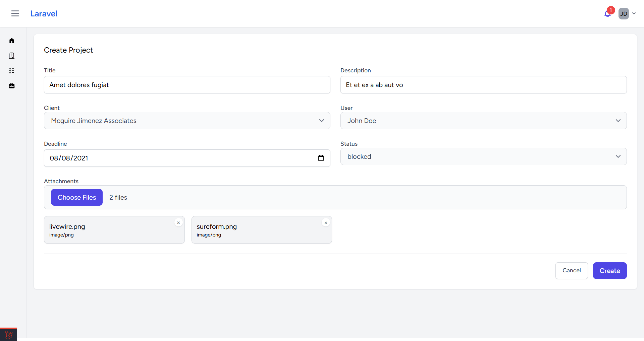Click the livewire.png file name
The height and width of the screenshot is (341, 644).
pos(67,227)
